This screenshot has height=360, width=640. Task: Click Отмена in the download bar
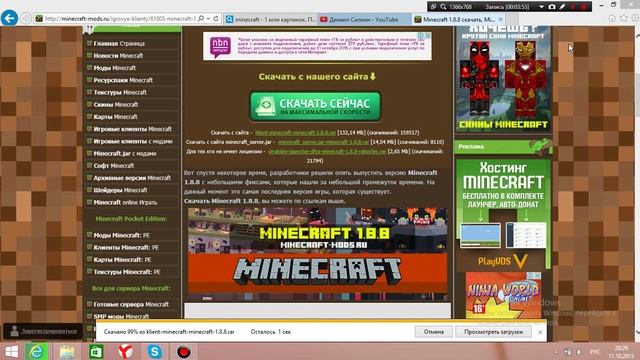[433, 332]
